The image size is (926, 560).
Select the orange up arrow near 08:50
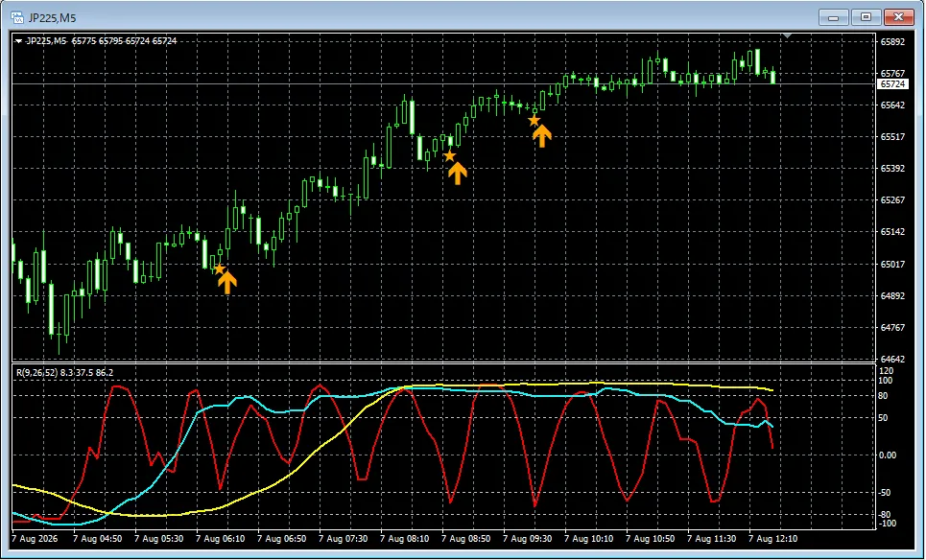click(457, 173)
